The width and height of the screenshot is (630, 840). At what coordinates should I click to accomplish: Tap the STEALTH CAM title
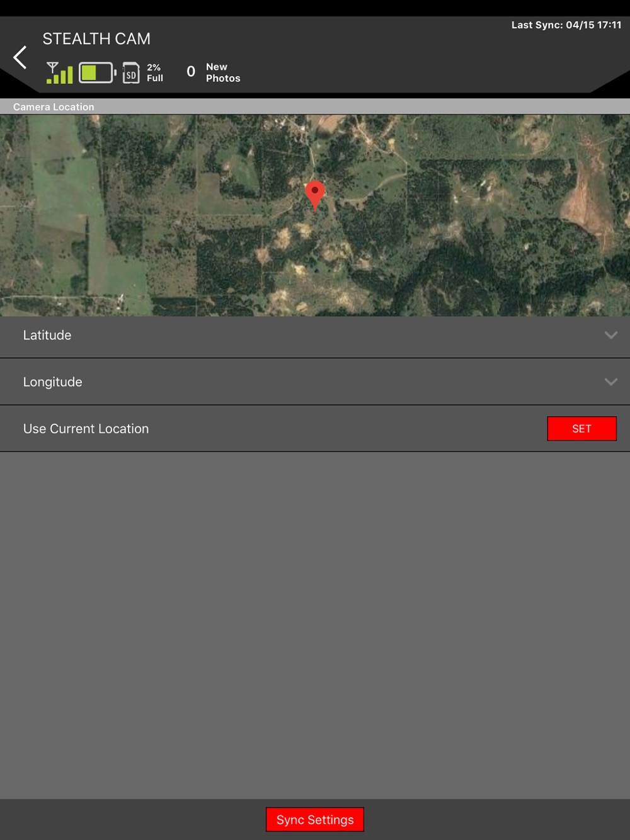[x=96, y=39]
